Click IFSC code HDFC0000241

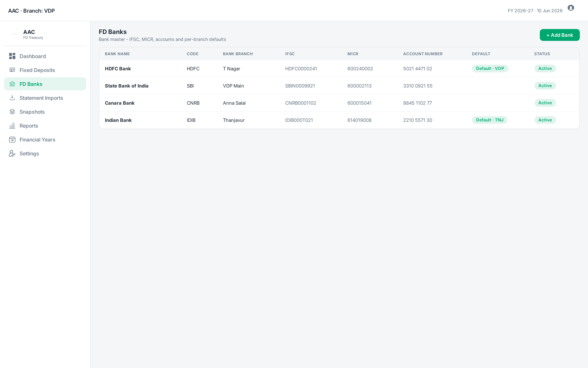click(301, 69)
